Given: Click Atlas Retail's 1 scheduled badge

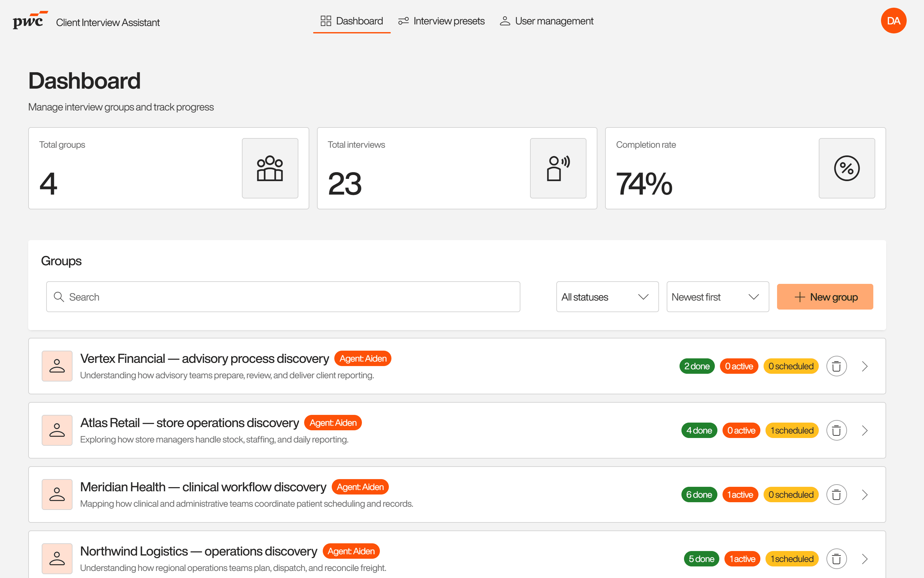Looking at the screenshot, I should tap(792, 430).
